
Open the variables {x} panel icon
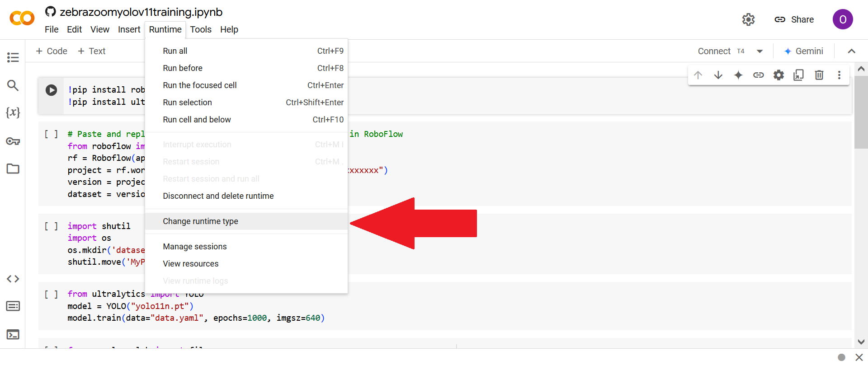click(13, 112)
